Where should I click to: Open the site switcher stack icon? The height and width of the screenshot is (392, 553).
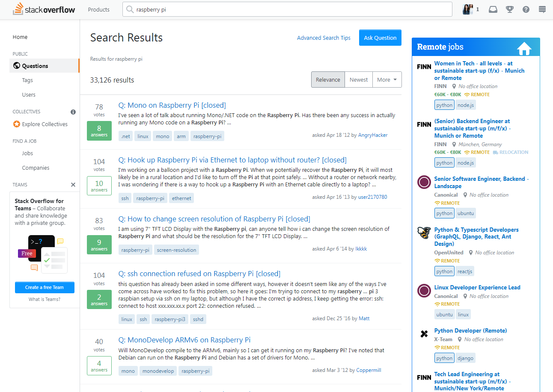coord(542,9)
